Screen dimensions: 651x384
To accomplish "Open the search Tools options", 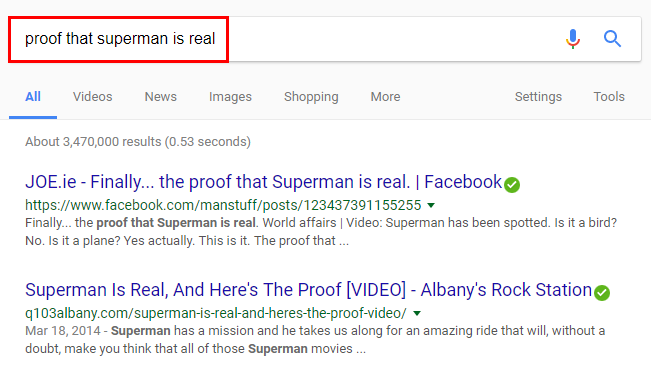I will tap(609, 97).
